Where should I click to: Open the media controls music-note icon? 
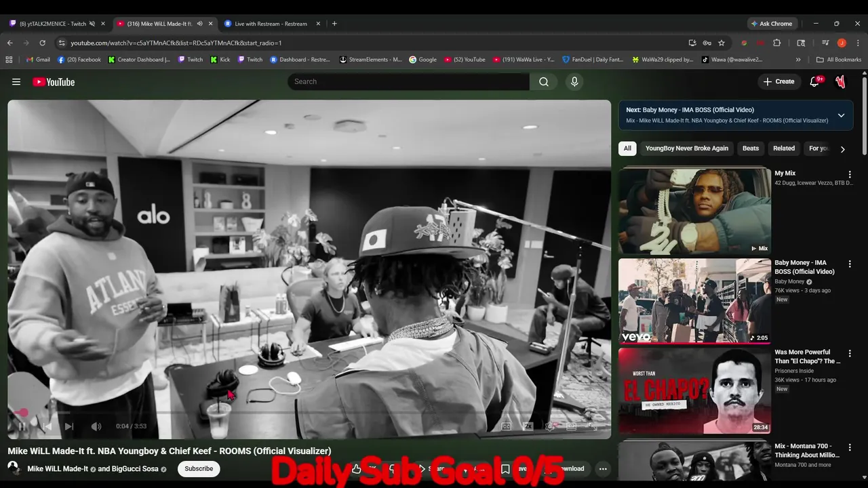[825, 43]
